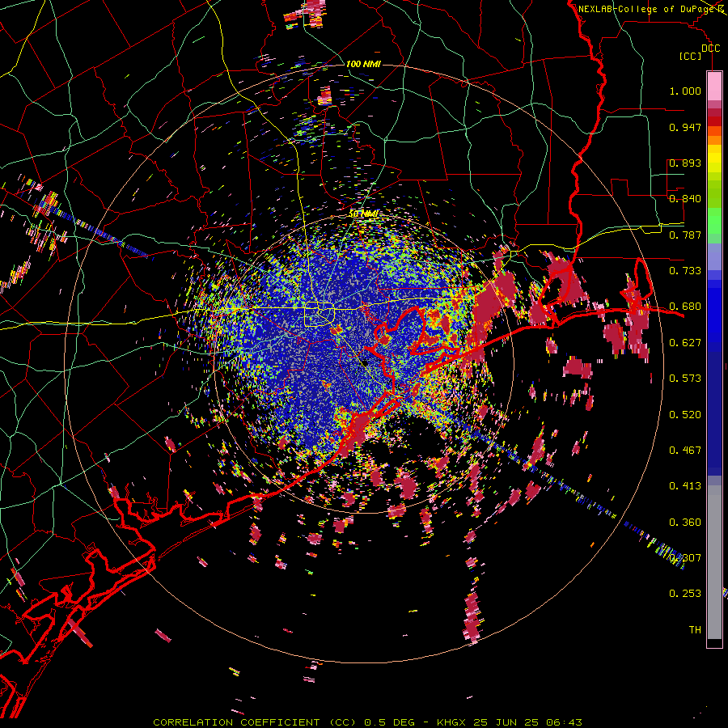This screenshot has height=728, width=728.
Task: Click the 0.680 scale value
Action: pos(685,307)
